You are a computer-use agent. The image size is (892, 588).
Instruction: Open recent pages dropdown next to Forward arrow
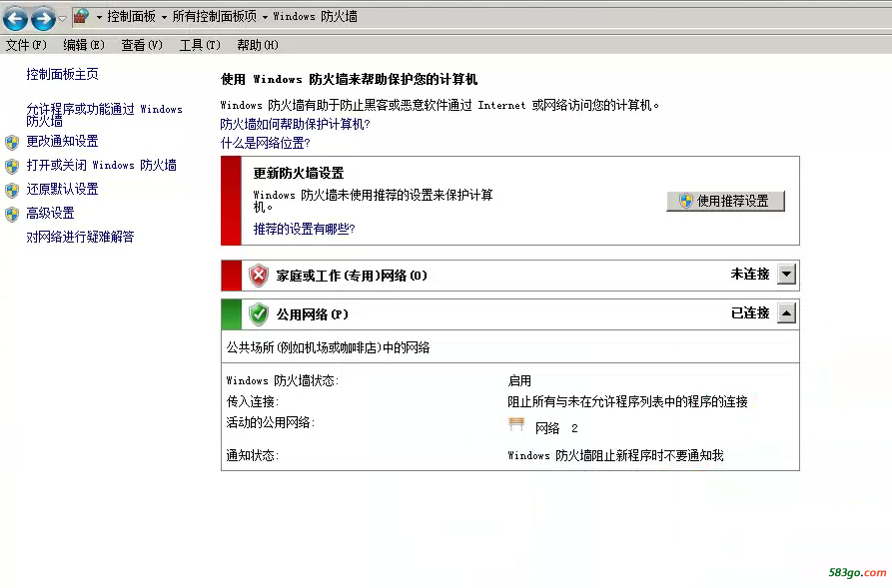point(63,18)
